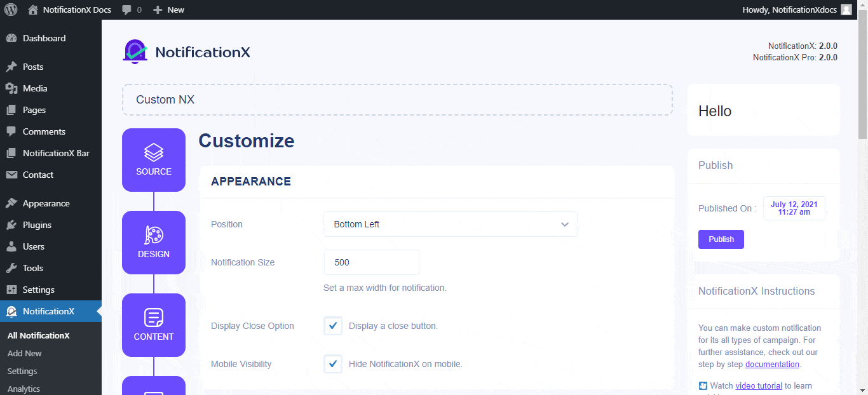This screenshot has width=868, height=395.
Task: Click the WordPress logo icon
Action: tap(11, 10)
